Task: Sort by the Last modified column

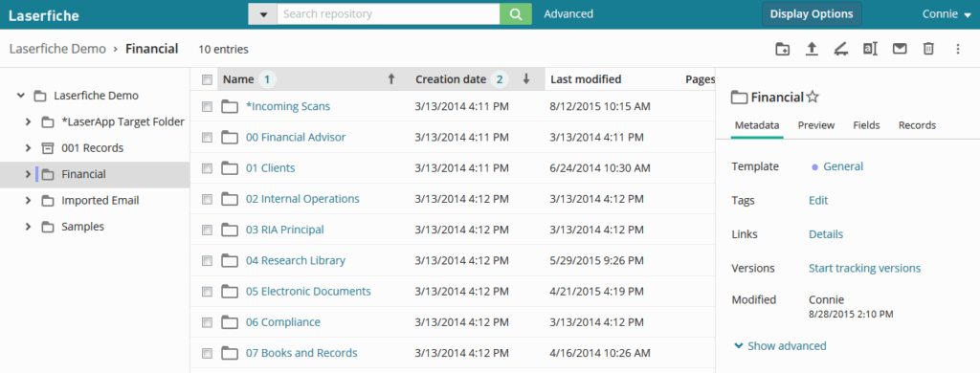Action: tap(586, 79)
